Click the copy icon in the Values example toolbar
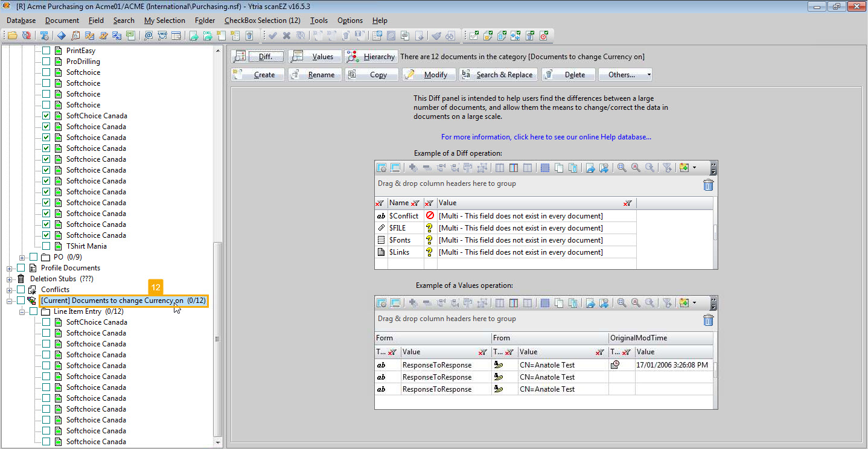 coord(560,303)
